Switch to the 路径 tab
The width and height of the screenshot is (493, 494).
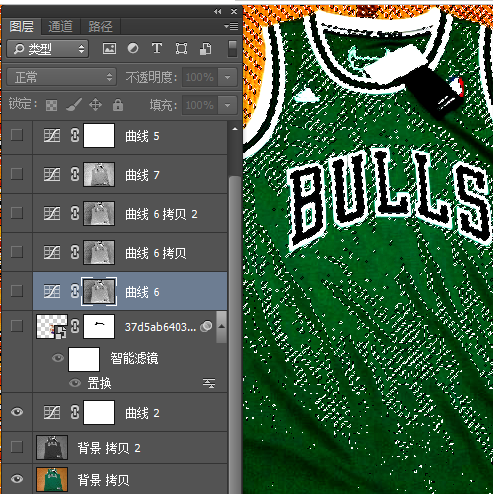100,26
